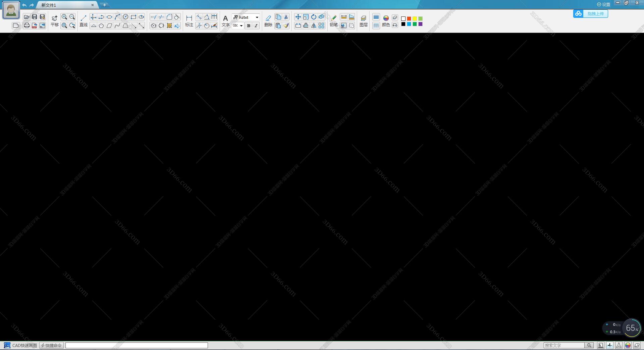This screenshot has width=644, height=350.
Task: Expand the text size dropdown
Action: pyautogui.click(x=241, y=26)
